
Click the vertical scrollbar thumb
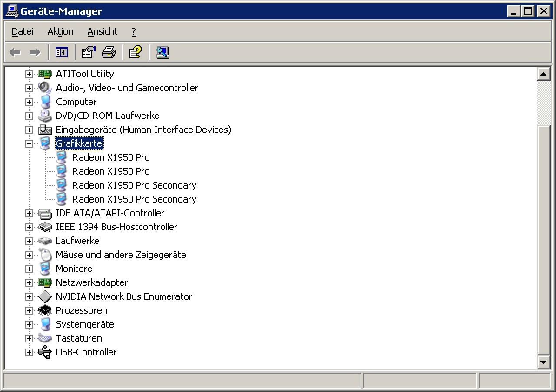544,239
